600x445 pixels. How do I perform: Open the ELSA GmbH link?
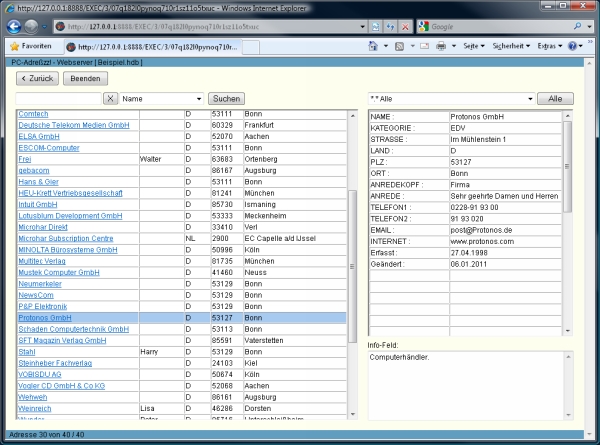(x=39, y=137)
